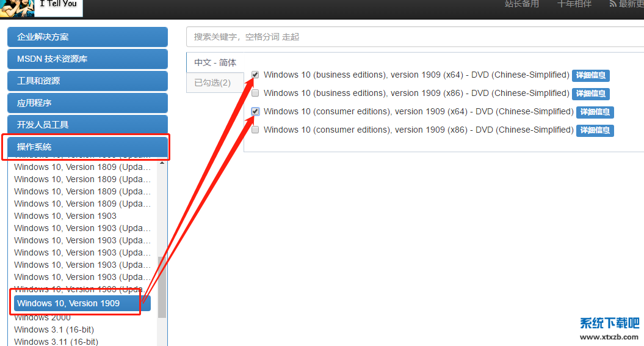Viewport: 644px width, 346px height.
Task: Expand the MSDN 技术资源库 section
Action: (x=87, y=59)
